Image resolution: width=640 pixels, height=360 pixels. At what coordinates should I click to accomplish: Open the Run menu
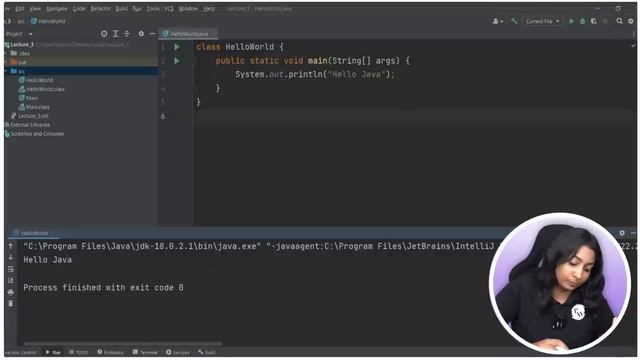coord(137,9)
